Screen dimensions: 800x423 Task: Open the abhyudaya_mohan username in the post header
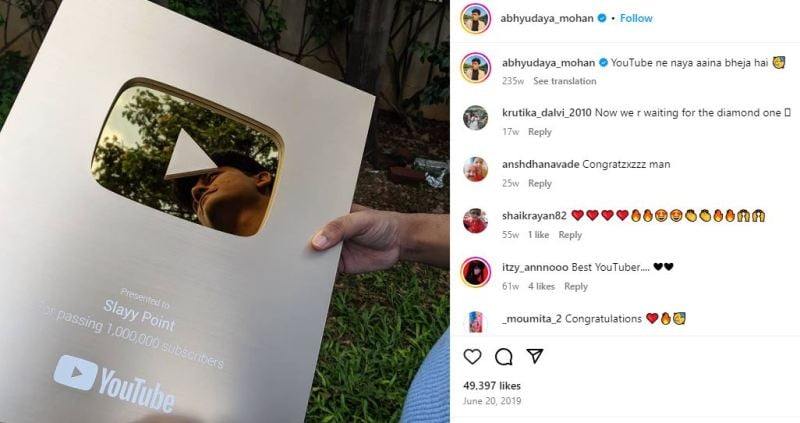[x=547, y=18]
